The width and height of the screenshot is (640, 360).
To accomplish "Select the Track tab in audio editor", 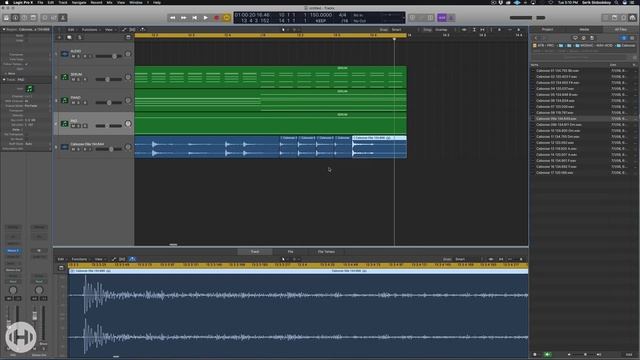I will tap(255, 252).
